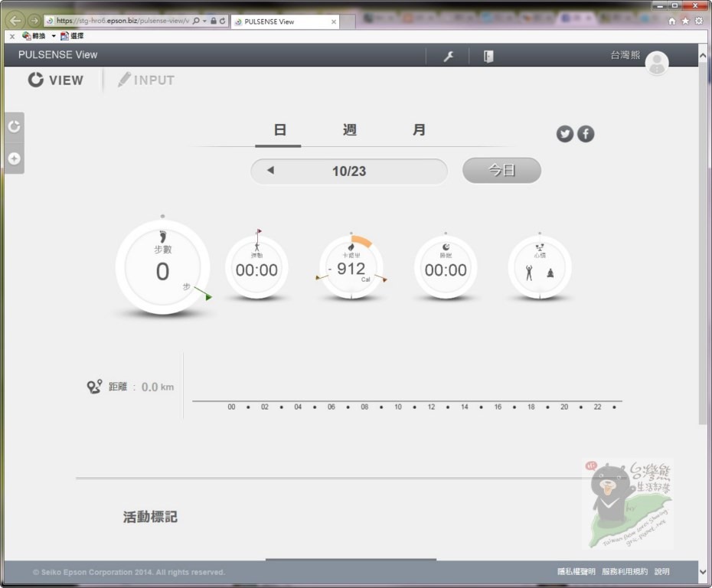Image resolution: width=712 pixels, height=588 pixels.
Task: Expand the 轉換 dropdown arrow
Action: (x=54, y=36)
